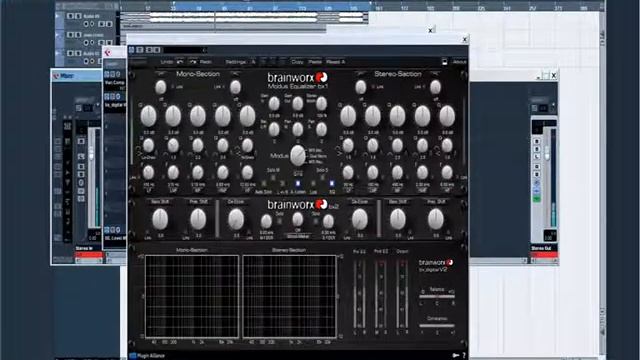Expand the Audio 01 track arrow

point(58,16)
